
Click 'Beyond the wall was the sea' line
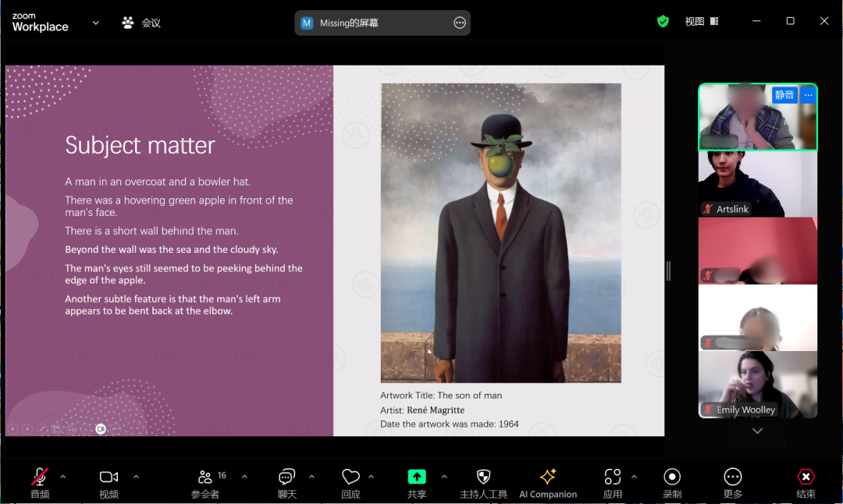pos(172,250)
